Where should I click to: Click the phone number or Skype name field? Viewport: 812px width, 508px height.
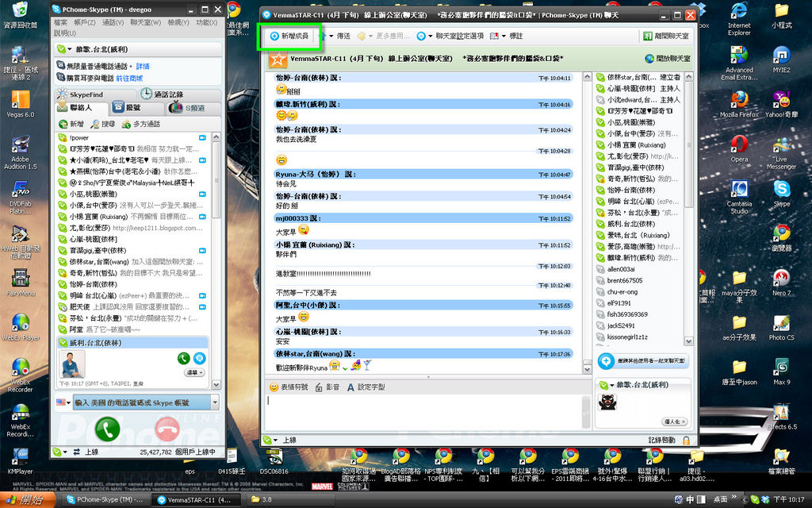[141, 402]
